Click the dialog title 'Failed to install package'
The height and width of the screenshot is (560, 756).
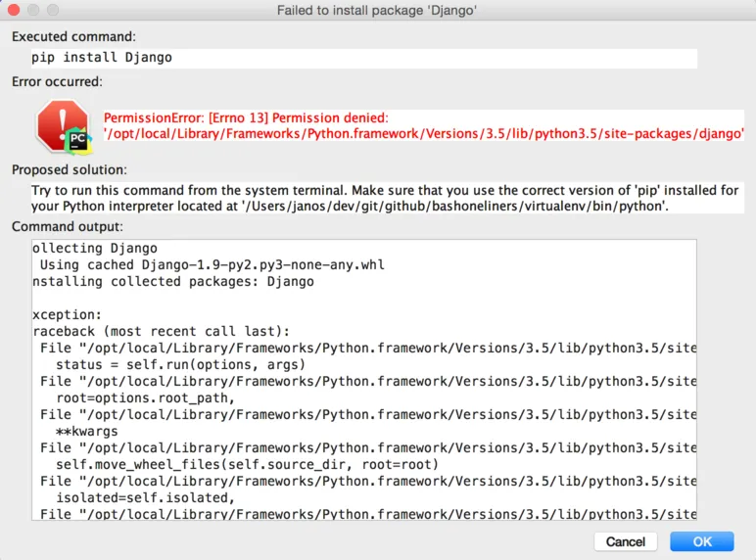(x=376, y=10)
